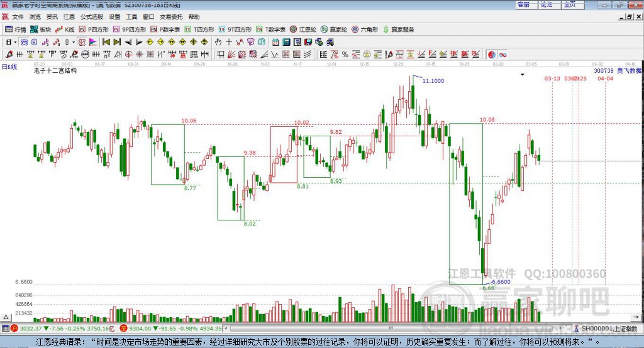Click the 03-13 date marker
Image resolution: width=644 pixels, height=348 pixels.
(552, 79)
